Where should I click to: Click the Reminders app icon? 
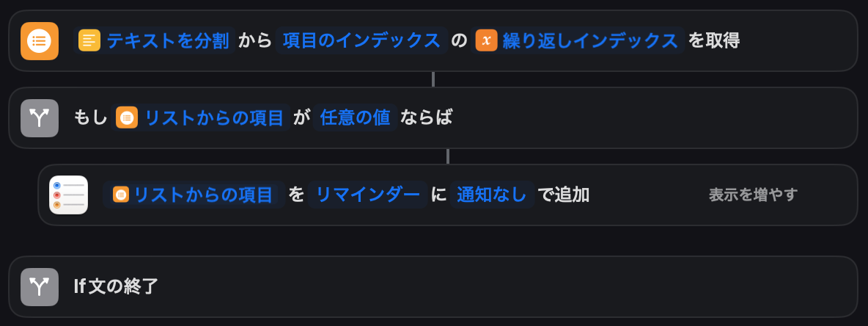(x=68, y=195)
